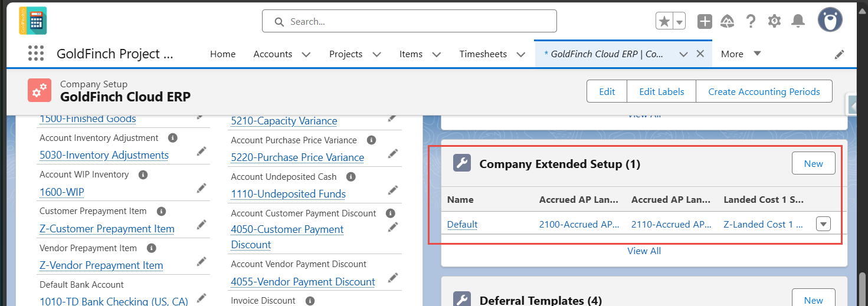Click the pencil icon to edit navigation
This screenshot has width=868, height=306.
coord(839,54)
